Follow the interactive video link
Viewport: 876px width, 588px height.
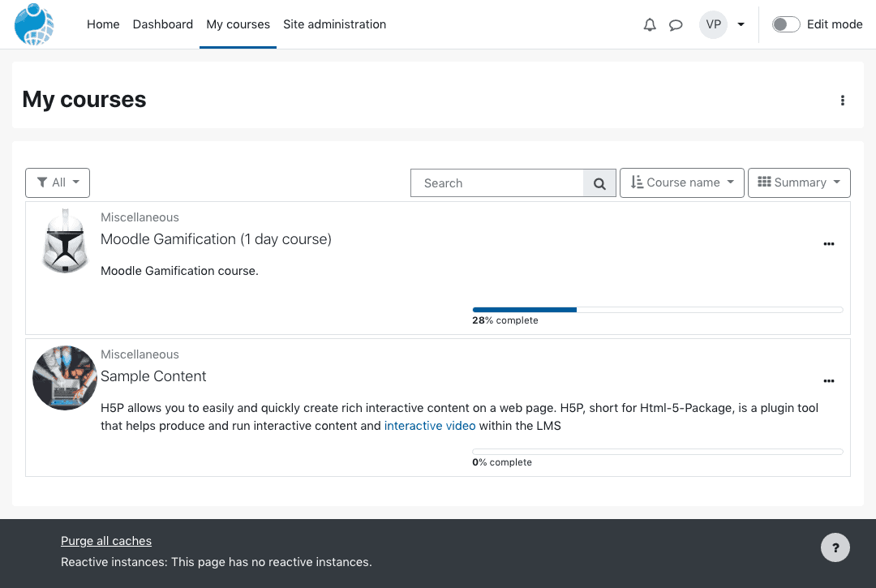click(x=430, y=426)
